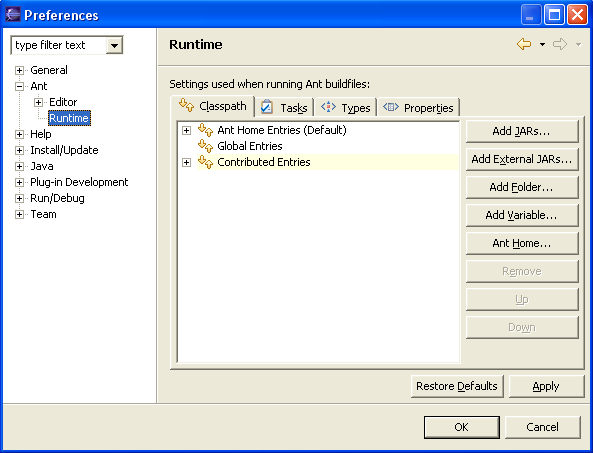Image resolution: width=593 pixels, height=453 pixels.
Task: Select Run/Debug preferences category
Action: [57, 198]
